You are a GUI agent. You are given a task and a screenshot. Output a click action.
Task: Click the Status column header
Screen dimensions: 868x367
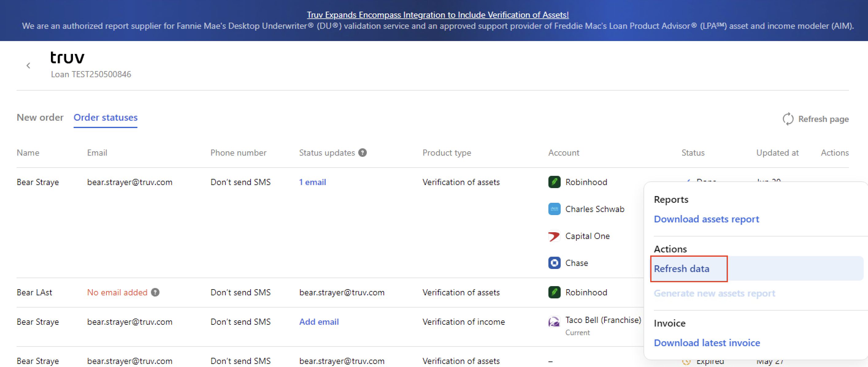[693, 153]
